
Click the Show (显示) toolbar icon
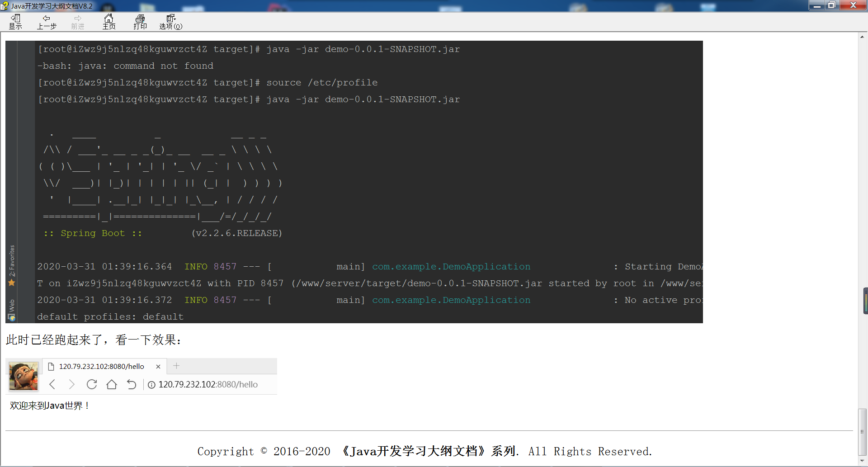point(16,22)
